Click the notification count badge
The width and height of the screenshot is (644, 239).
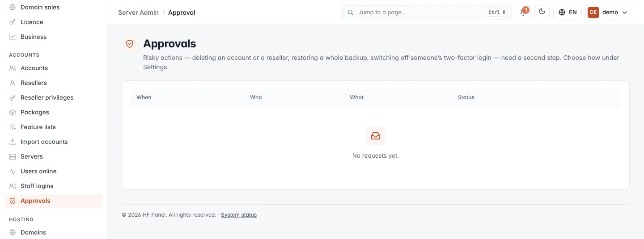click(526, 9)
